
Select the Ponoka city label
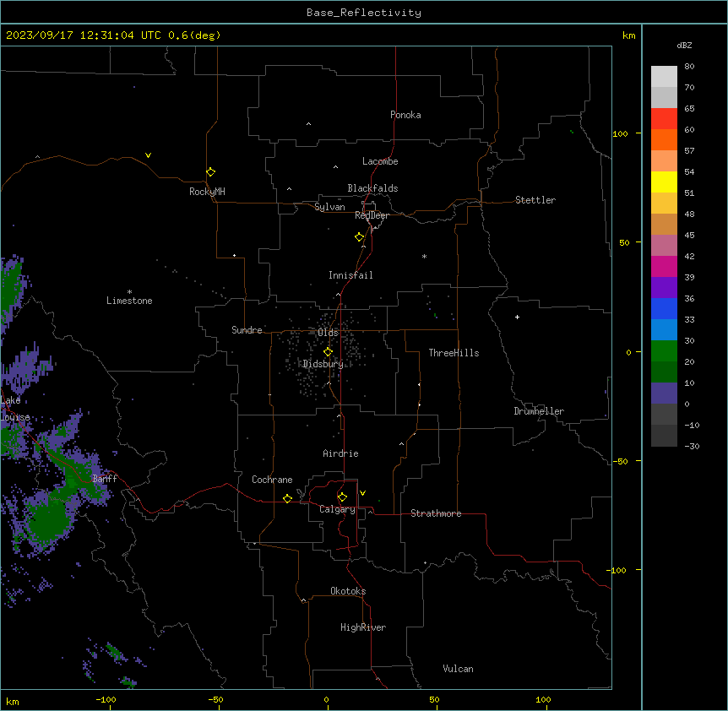[x=405, y=115]
